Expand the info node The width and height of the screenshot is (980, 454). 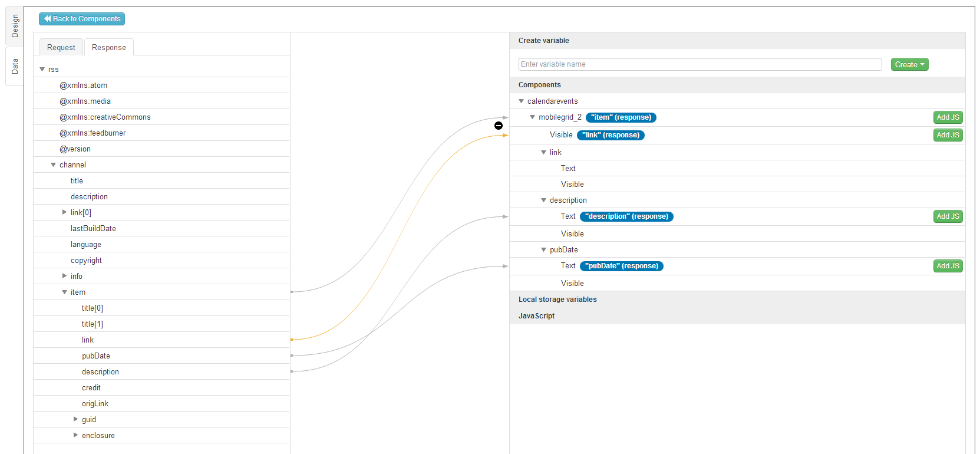(x=65, y=276)
